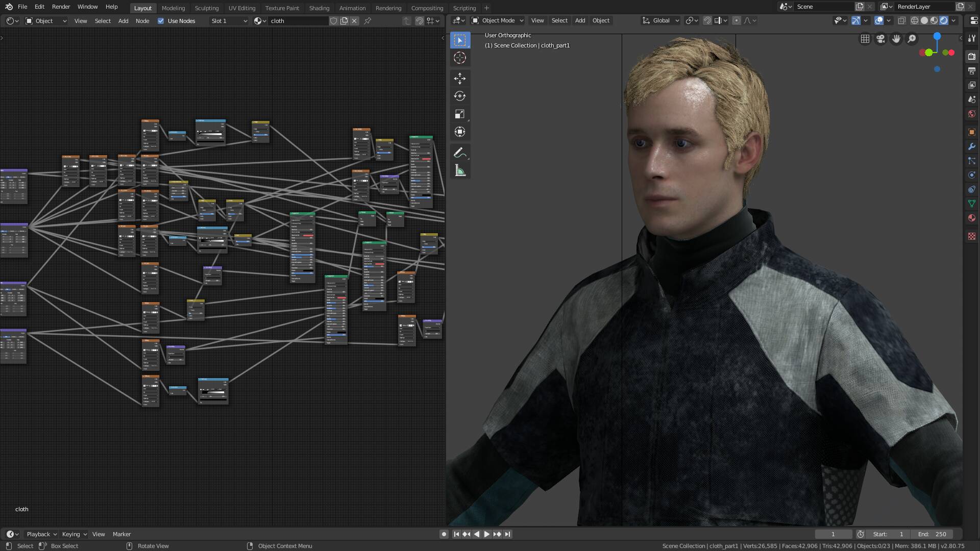The height and width of the screenshot is (551, 980).
Task: Open the pivot point dropdown
Action: coord(692,20)
